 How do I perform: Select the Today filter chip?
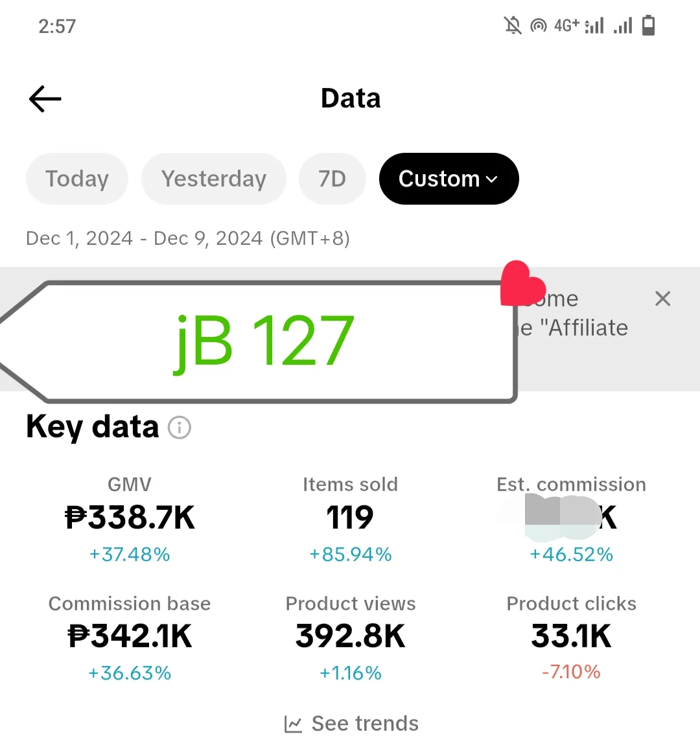pos(77,179)
